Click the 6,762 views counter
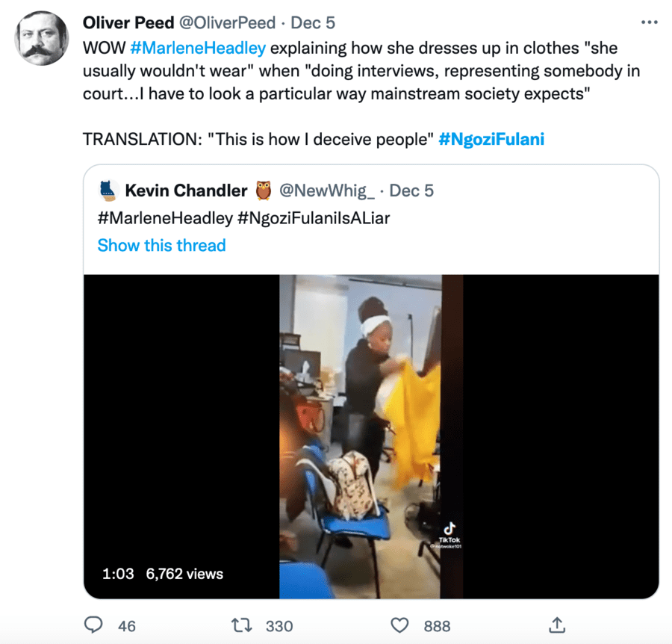This screenshot has height=644, width=672. [x=184, y=574]
